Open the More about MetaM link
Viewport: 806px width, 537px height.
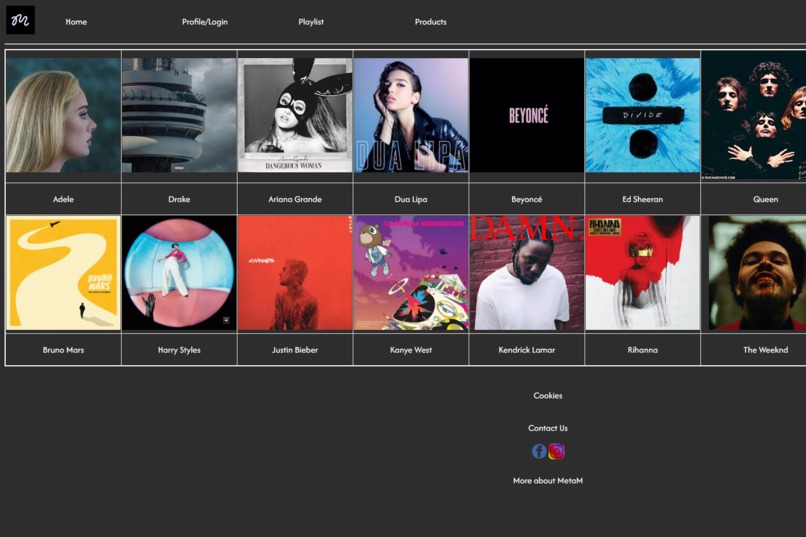click(x=548, y=481)
